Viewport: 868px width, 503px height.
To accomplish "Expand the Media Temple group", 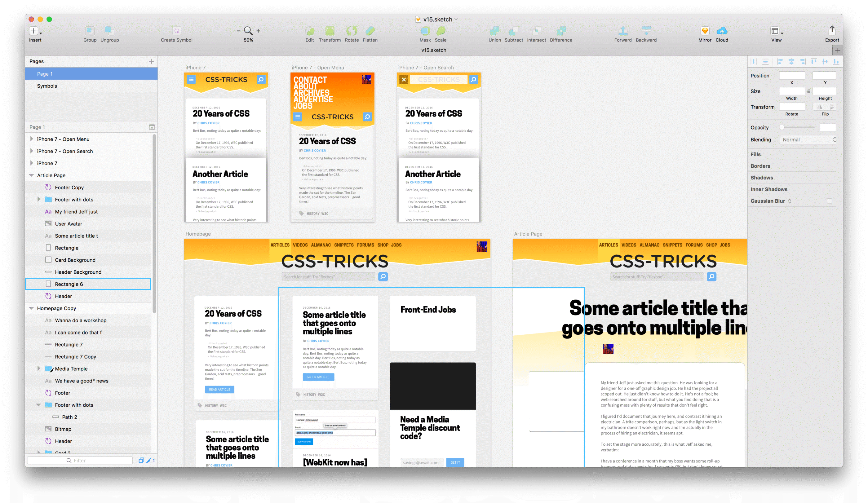I will 38,369.
